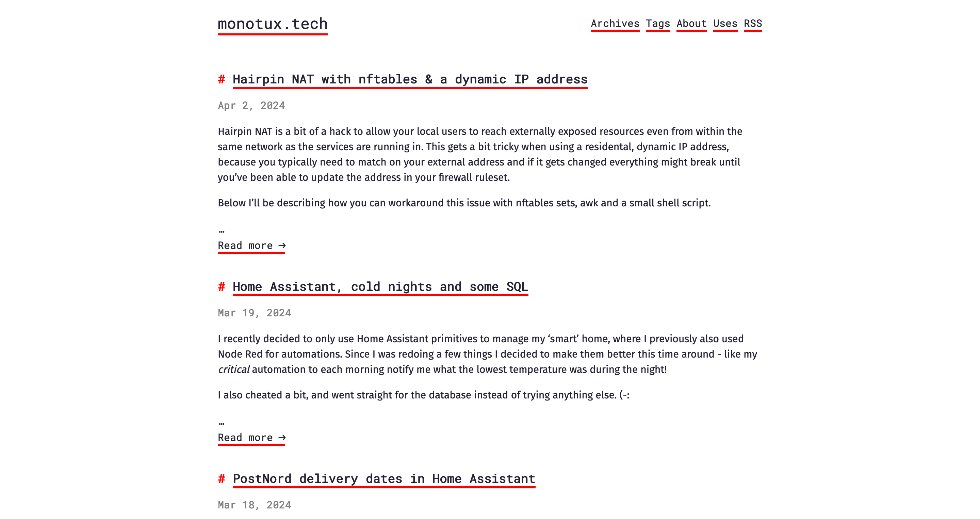
Task: Click the arrow icon on second Read more
Action: coord(283,437)
